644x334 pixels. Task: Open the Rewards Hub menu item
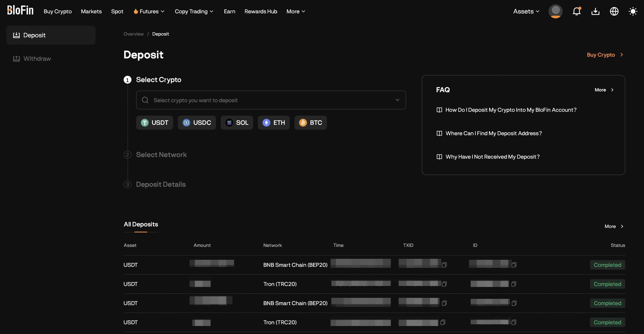click(x=261, y=11)
